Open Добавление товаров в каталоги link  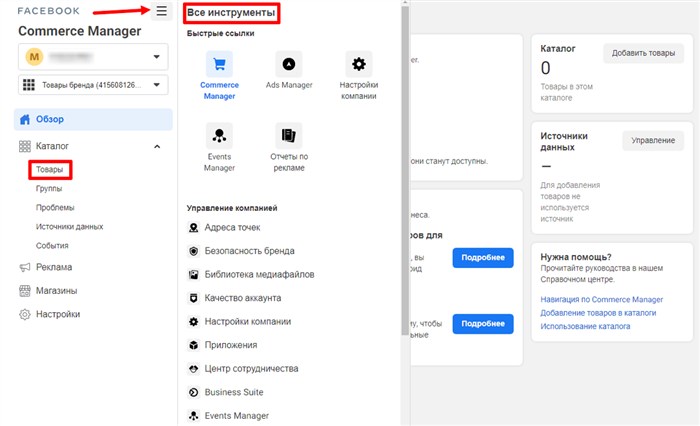tap(598, 313)
